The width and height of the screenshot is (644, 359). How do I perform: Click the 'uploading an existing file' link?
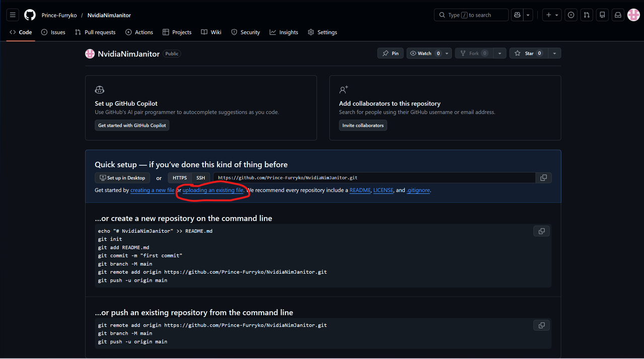(213, 190)
